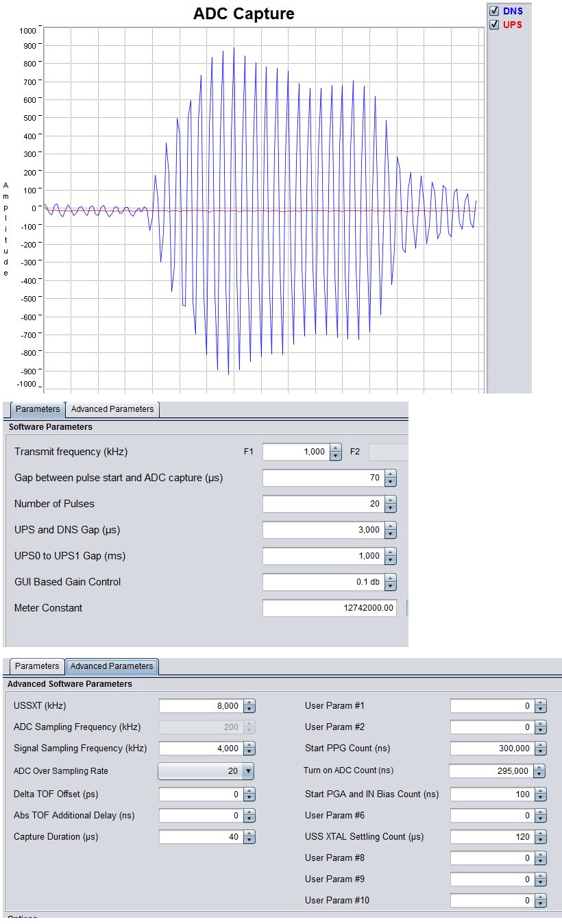
Task: Adjust the User Param #2 stepper
Action: click(x=541, y=727)
